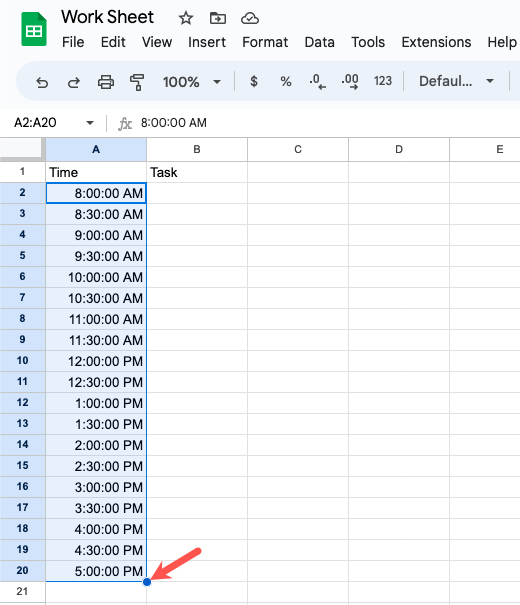Star the Work Sheet document
The image size is (520, 605).
(x=186, y=18)
